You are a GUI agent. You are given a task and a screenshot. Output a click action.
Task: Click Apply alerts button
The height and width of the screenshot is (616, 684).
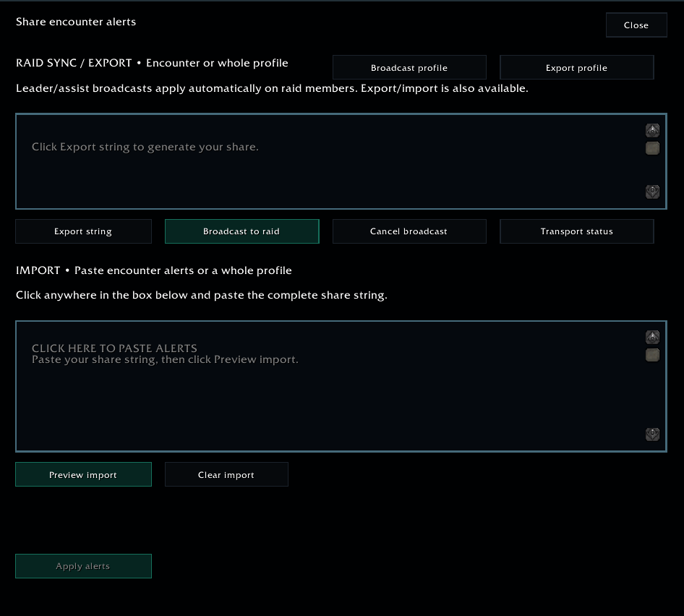(x=83, y=566)
